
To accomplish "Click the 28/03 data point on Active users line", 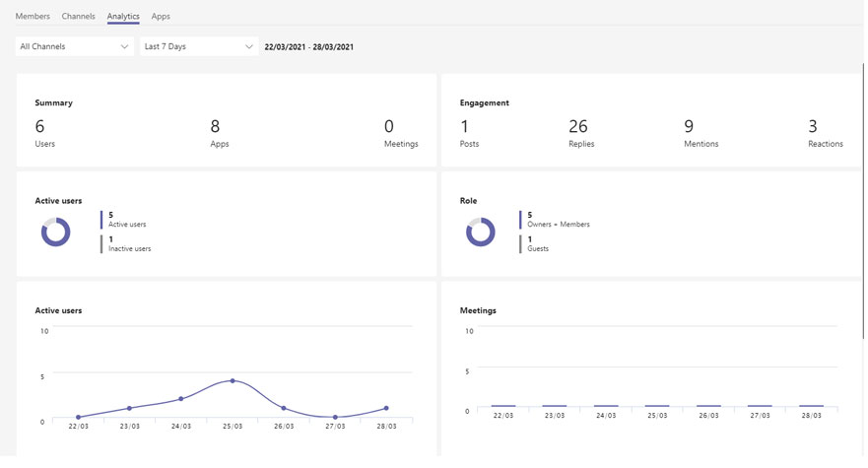I will coord(386,408).
